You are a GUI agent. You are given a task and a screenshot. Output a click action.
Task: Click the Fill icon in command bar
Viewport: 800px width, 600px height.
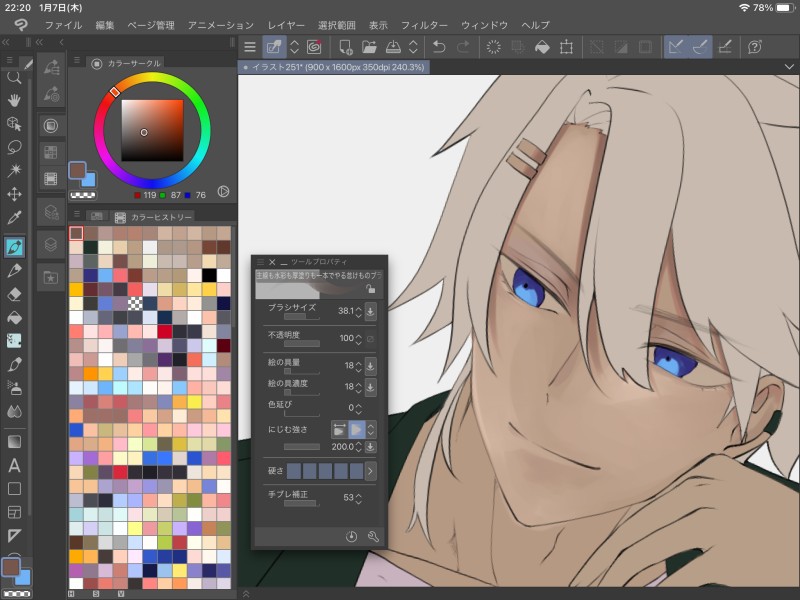542,47
